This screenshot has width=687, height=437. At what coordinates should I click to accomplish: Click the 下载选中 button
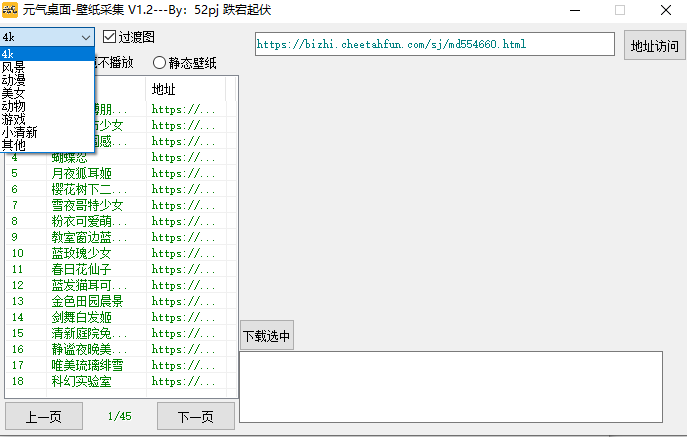tap(266, 336)
